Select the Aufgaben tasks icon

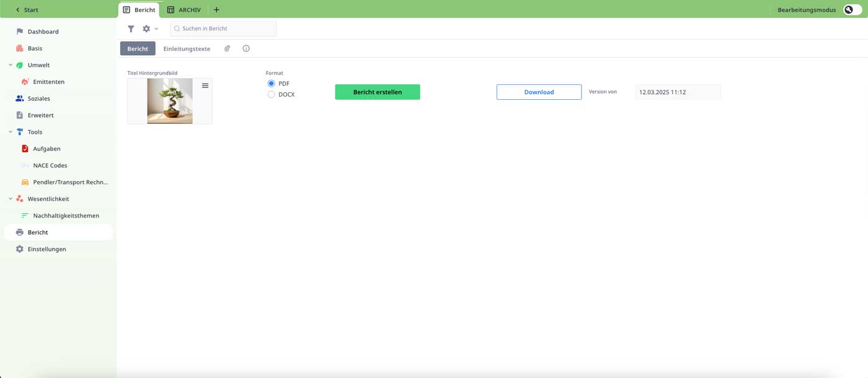click(x=24, y=148)
